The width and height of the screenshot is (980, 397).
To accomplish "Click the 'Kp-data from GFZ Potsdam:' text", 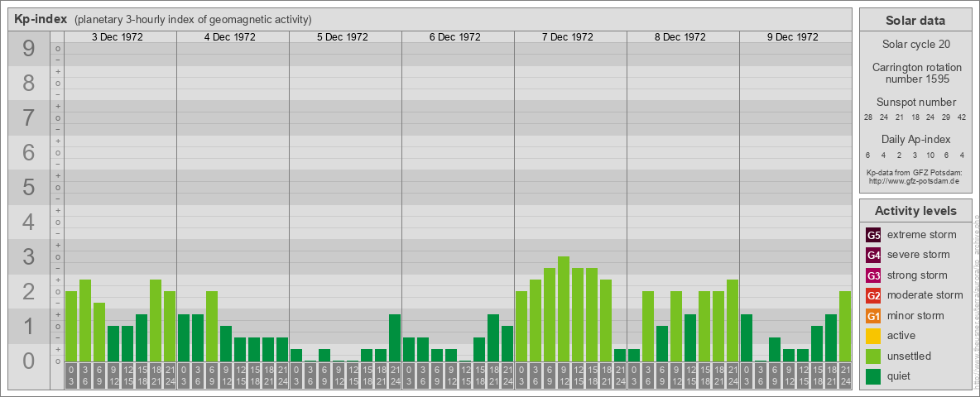I will click(x=914, y=172).
